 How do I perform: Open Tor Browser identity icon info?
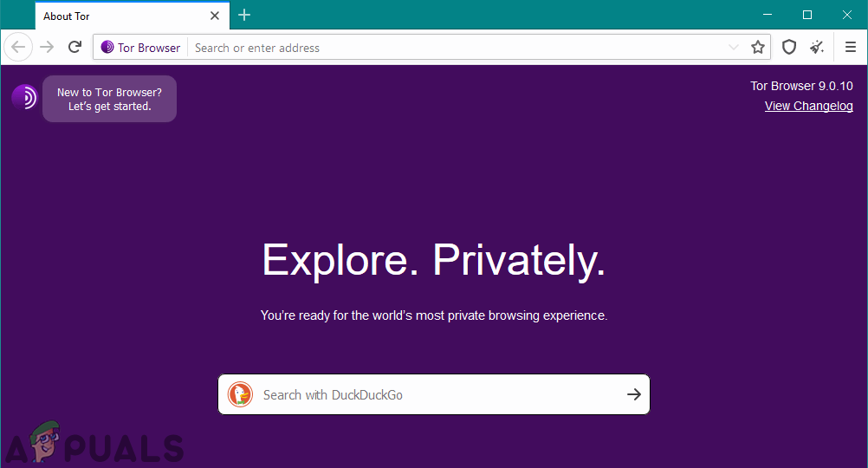click(x=140, y=48)
